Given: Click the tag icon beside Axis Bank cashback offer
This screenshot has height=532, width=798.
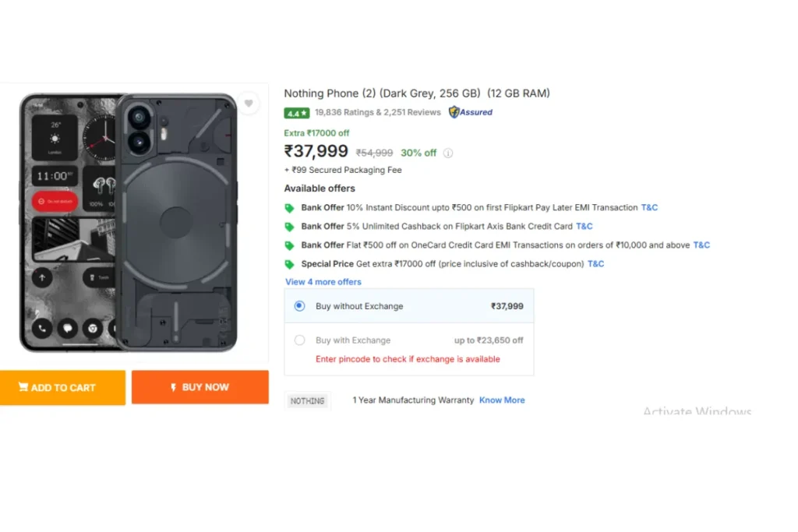Looking at the screenshot, I should click(290, 227).
